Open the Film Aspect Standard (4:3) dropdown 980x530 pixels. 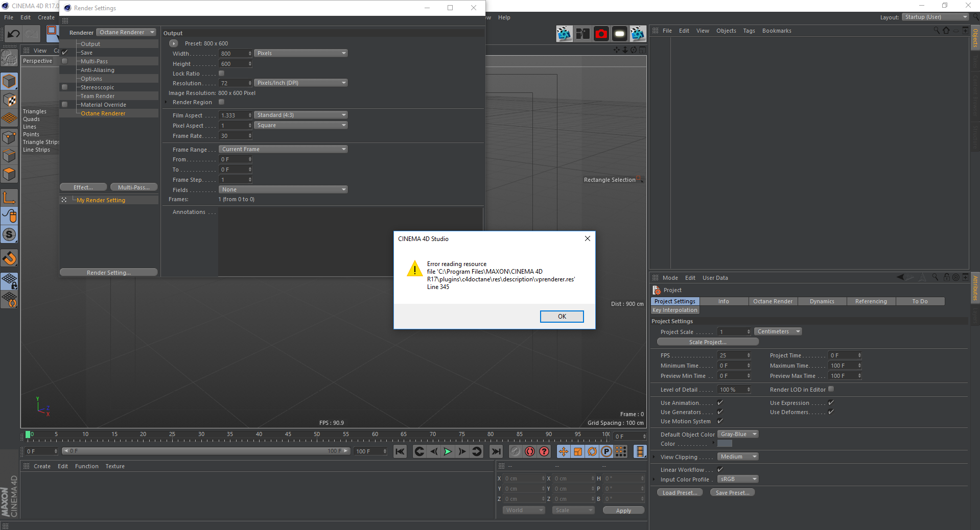[x=301, y=115]
